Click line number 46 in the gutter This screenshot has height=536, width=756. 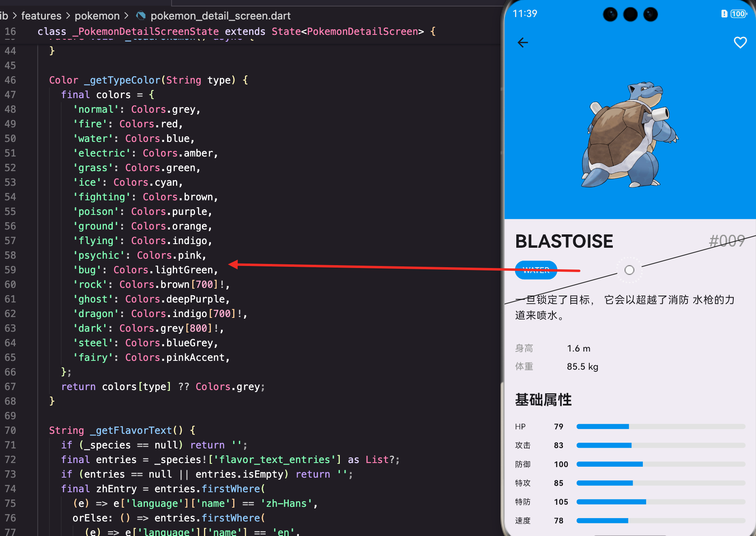(11, 80)
